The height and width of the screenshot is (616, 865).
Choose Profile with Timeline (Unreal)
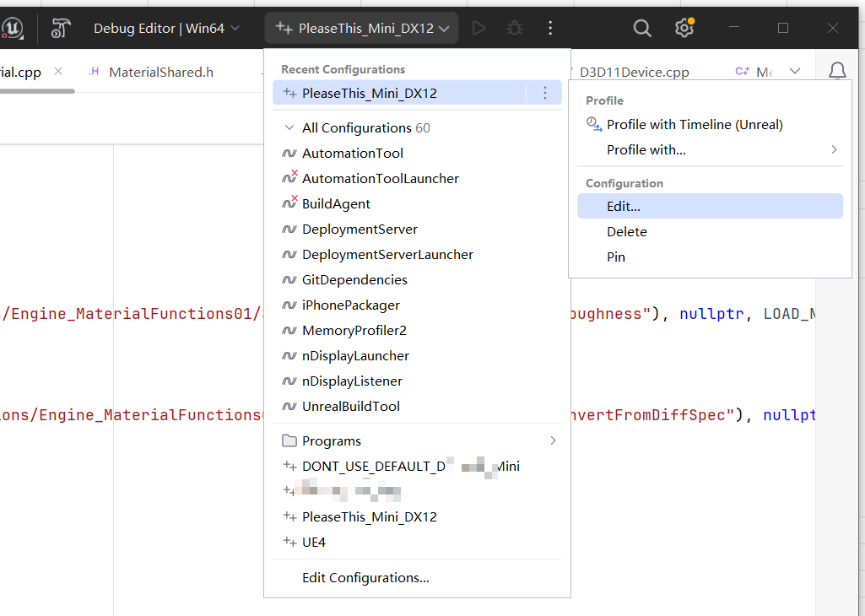[710, 125]
